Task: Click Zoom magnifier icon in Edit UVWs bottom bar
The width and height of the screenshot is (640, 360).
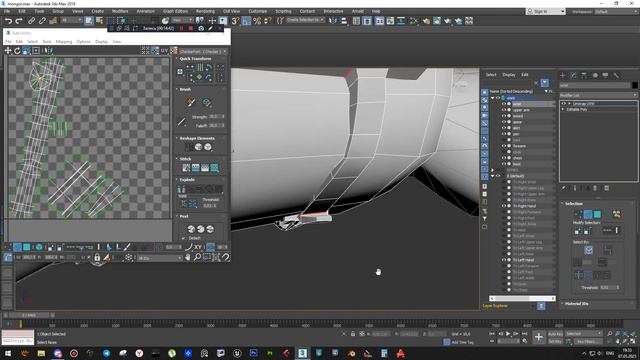Action: click(197, 257)
